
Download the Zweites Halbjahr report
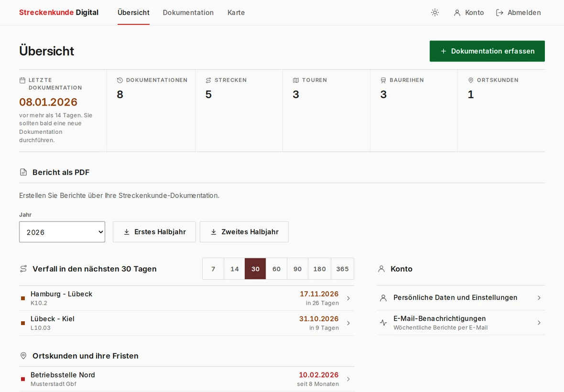click(244, 232)
